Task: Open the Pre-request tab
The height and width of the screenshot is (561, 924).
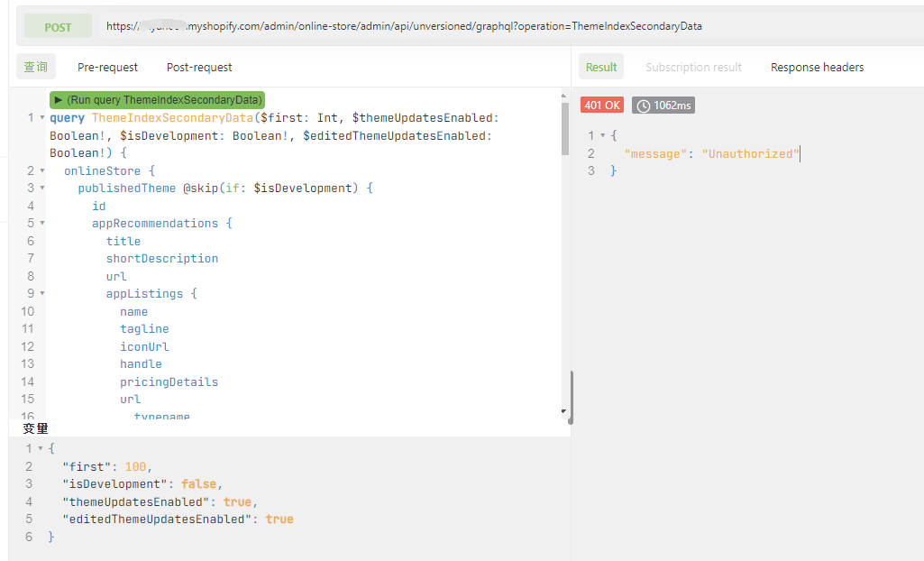Action: 108,67
